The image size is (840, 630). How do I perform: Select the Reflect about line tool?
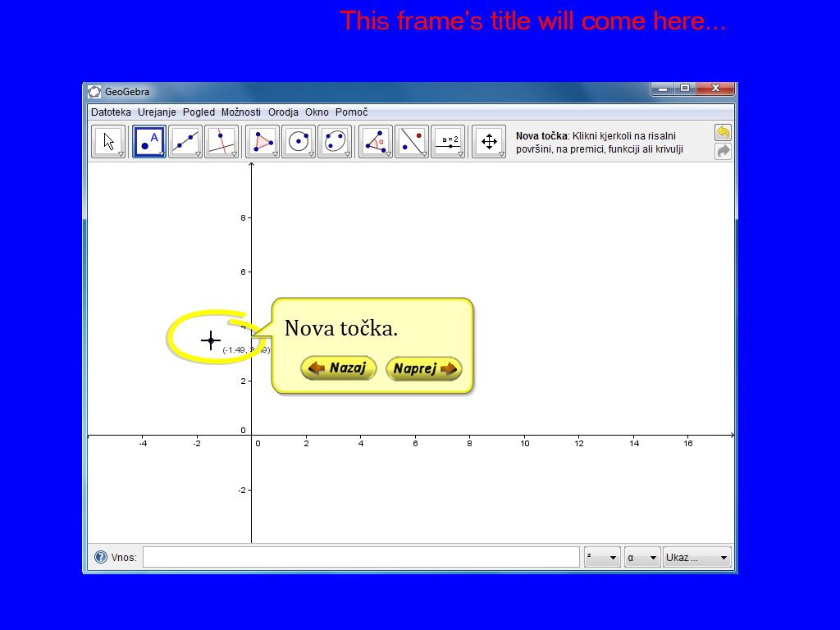point(412,141)
